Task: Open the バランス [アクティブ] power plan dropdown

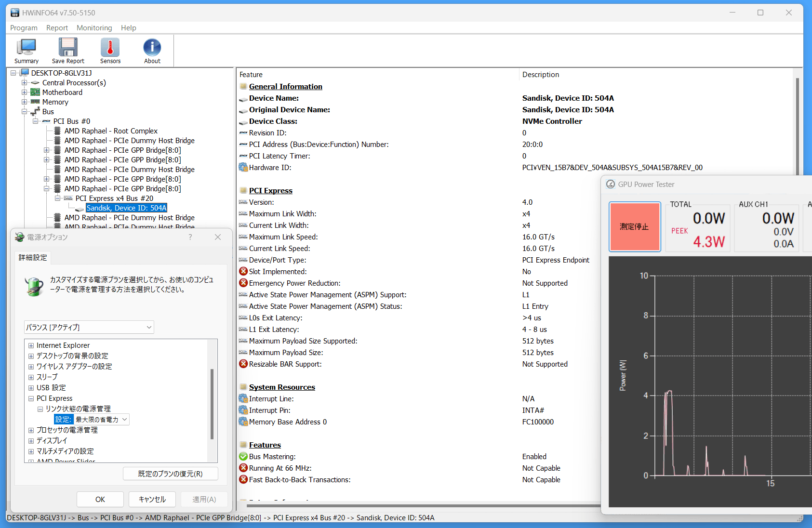Action: click(89, 327)
